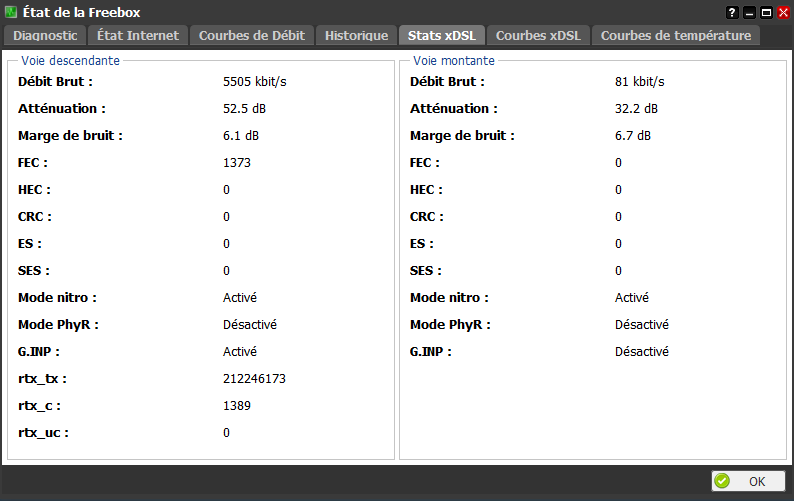
Task: View the Courbes de température tab
Action: coord(676,35)
